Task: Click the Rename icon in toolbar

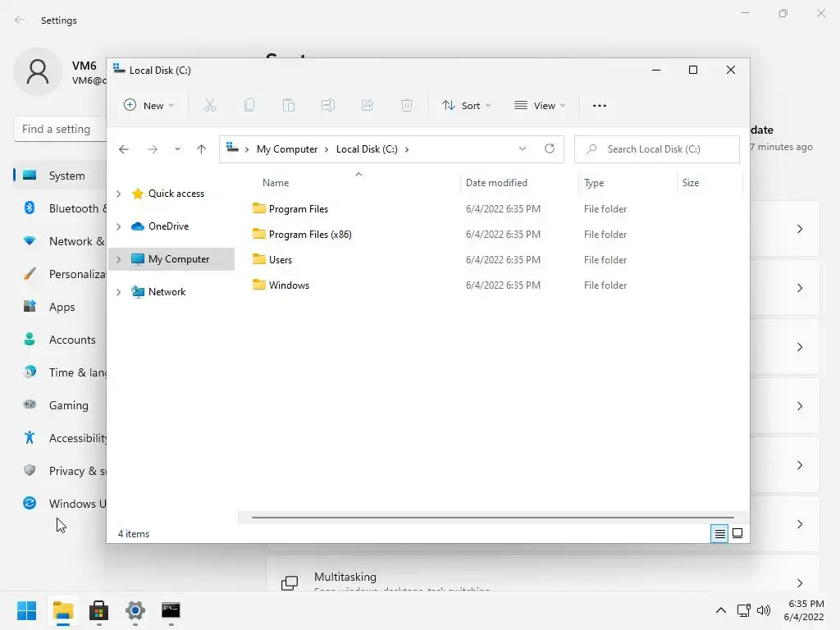Action: [328, 106]
